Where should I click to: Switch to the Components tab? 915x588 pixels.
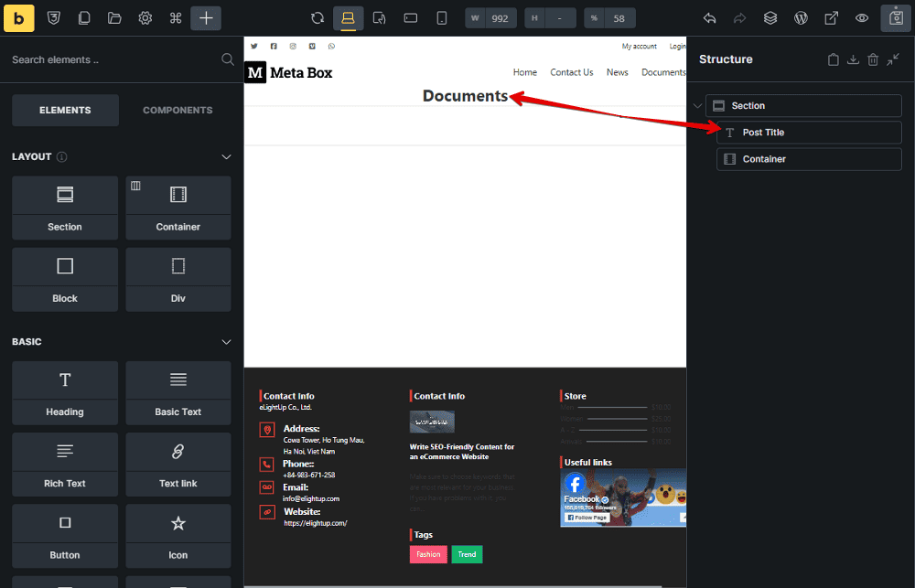coord(178,110)
